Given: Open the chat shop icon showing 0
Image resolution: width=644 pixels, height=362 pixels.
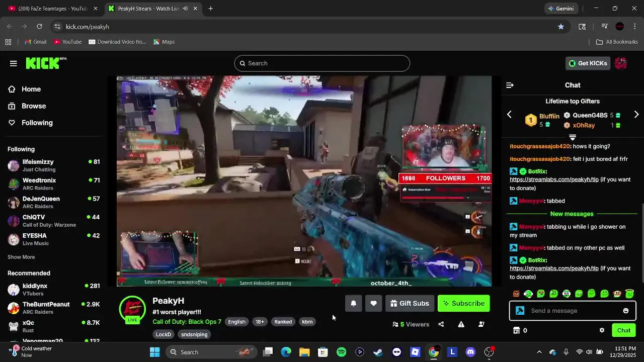Looking at the screenshot, I should pyautogui.click(x=520, y=330).
